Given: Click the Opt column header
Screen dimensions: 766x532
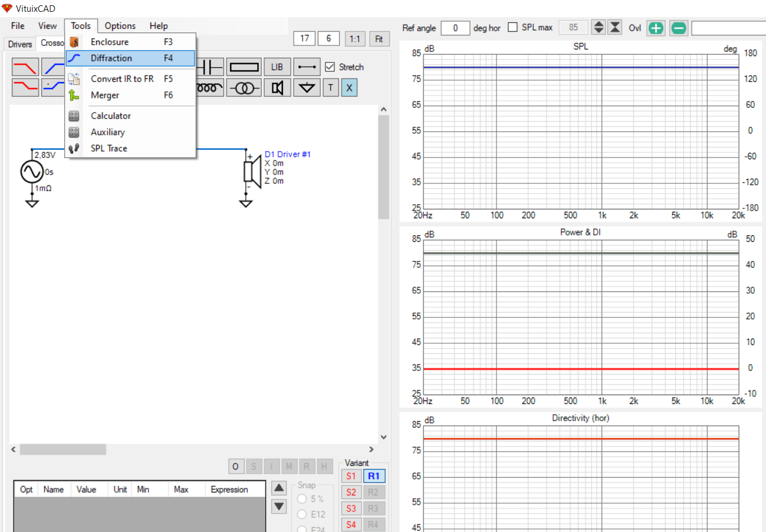Looking at the screenshot, I should coord(27,490).
